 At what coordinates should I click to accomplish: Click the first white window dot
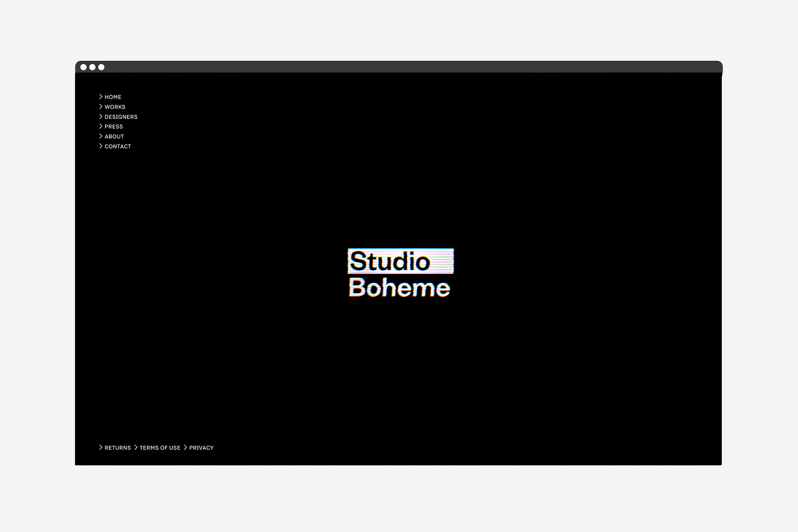click(x=83, y=67)
